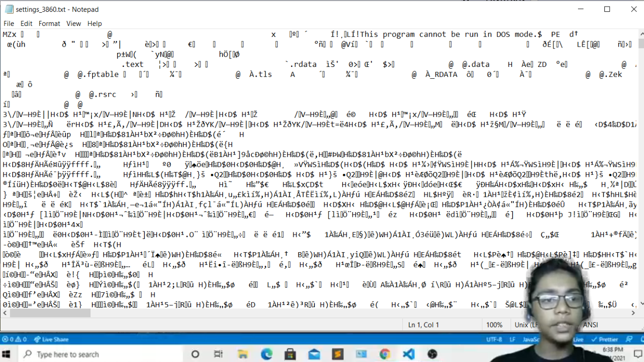This screenshot has height=362, width=644.
Task: Open Microsoft Edge from the taskbar
Action: point(266,354)
